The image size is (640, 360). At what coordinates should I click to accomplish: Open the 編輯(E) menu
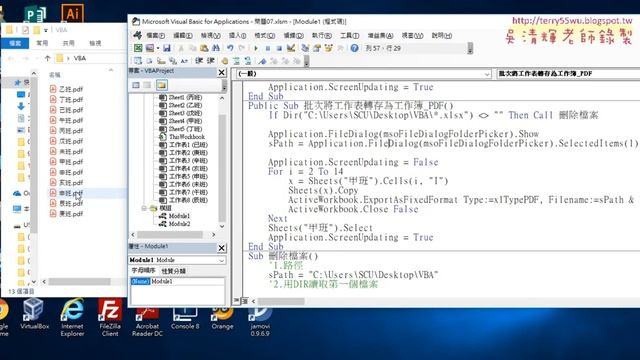click(x=182, y=36)
